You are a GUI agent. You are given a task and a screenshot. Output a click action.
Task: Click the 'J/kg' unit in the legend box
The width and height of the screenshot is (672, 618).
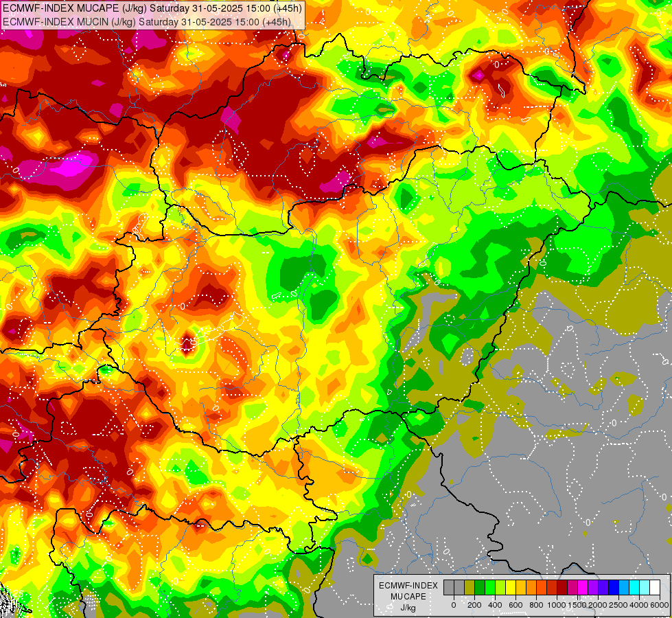[408, 608]
